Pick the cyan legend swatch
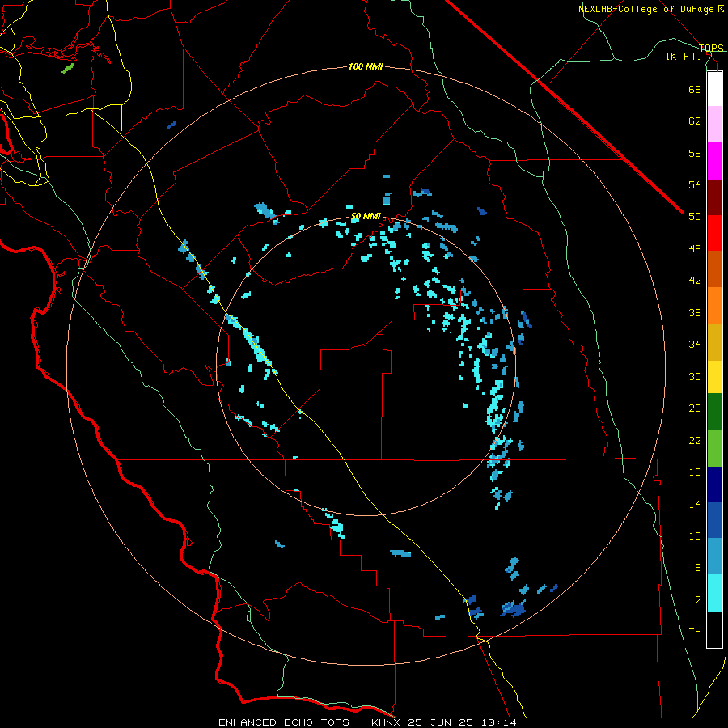The height and width of the screenshot is (728, 728). 714,593
